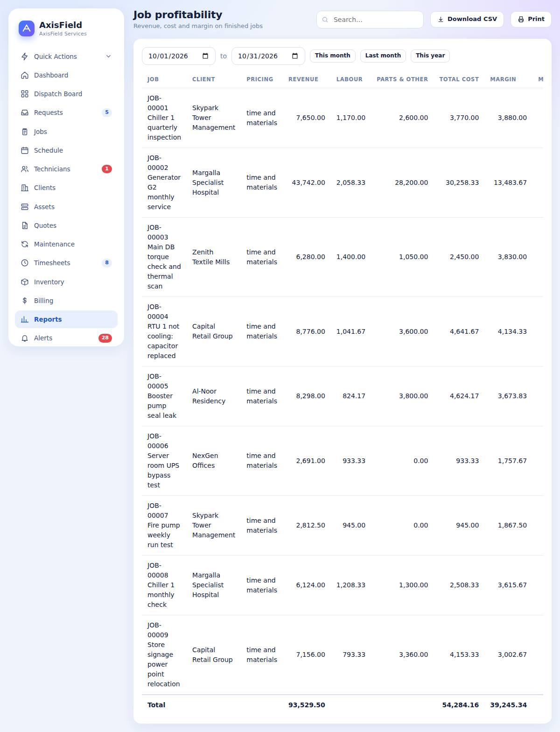Image resolution: width=560 pixels, height=732 pixels.
Task: Open the Reports section
Action: coord(66,319)
